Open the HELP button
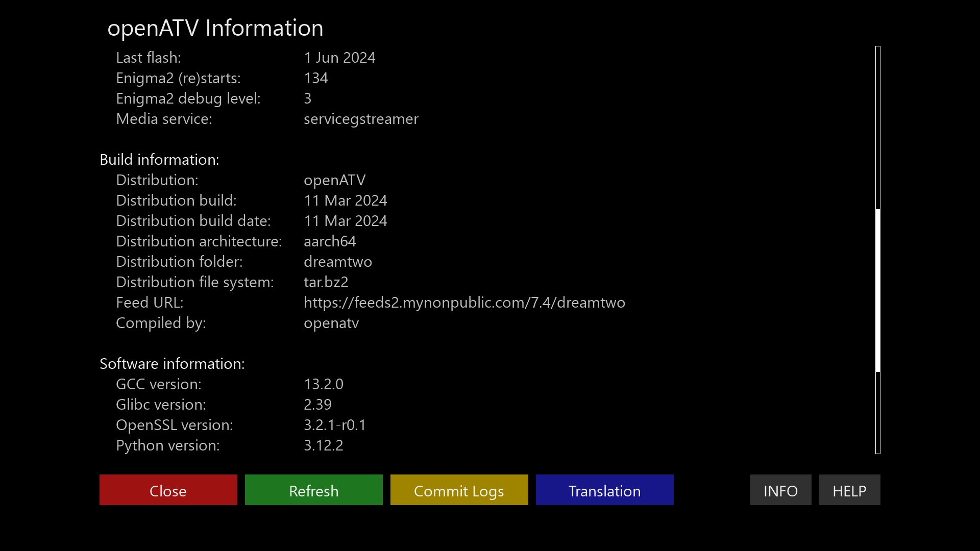 pyautogui.click(x=850, y=490)
